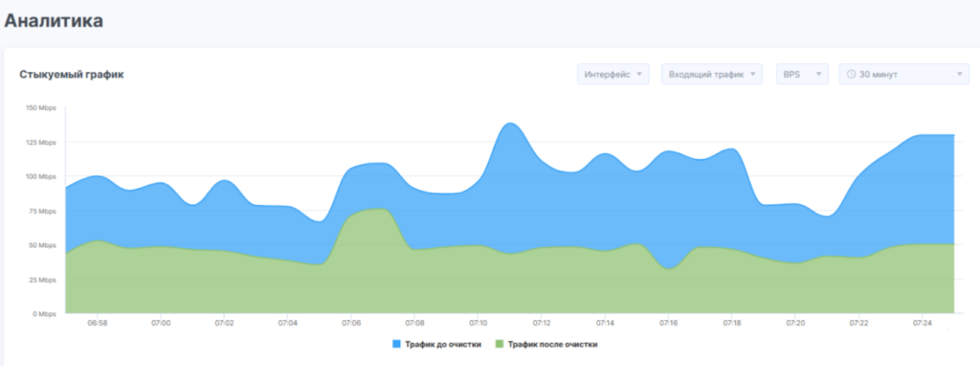Open the Входящий трафик dropdown

pos(712,75)
